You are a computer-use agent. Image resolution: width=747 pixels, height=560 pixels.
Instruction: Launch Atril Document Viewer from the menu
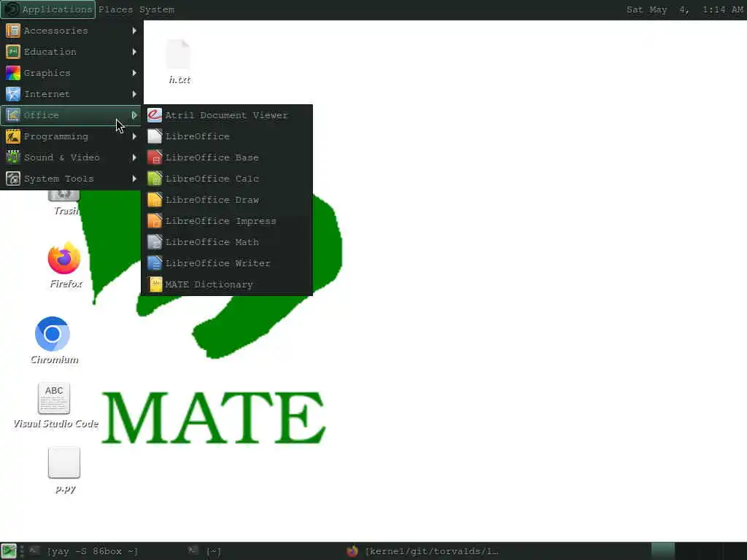coord(228,115)
